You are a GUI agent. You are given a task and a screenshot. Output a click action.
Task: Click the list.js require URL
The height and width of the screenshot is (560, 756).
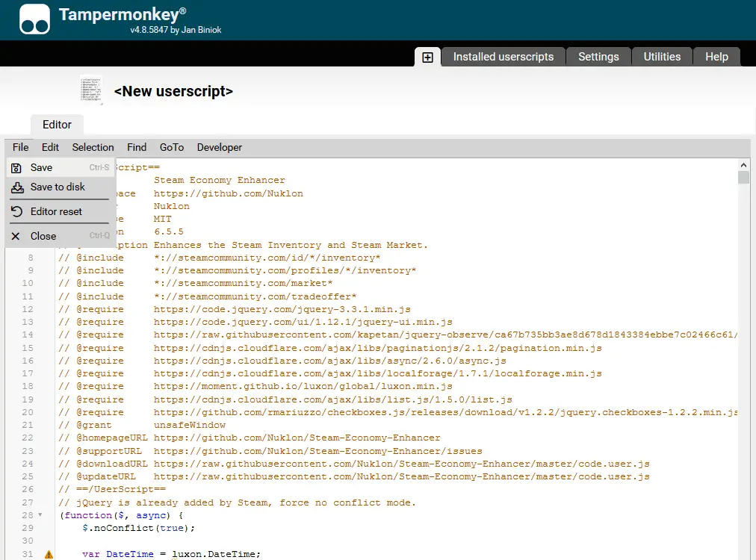tap(332, 400)
